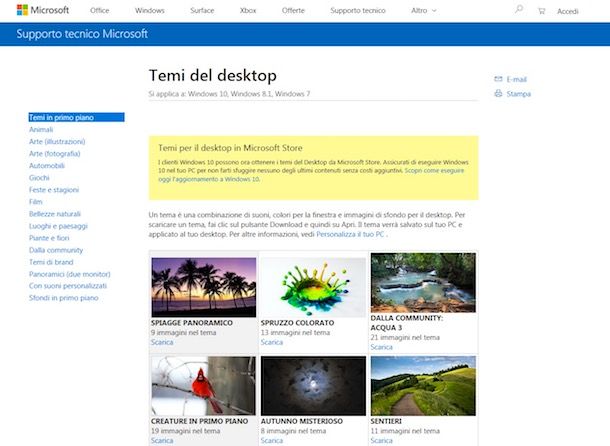Click Scarica under Spruzzo Colorato

coord(272,342)
